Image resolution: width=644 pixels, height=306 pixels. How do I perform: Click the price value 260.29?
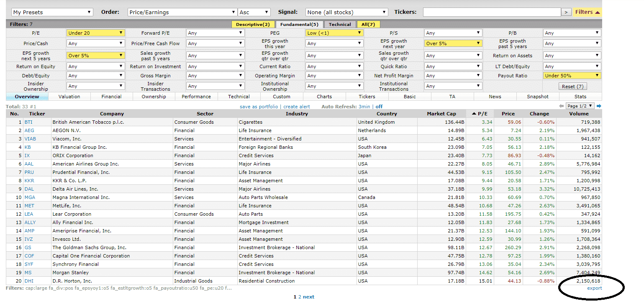click(x=513, y=247)
